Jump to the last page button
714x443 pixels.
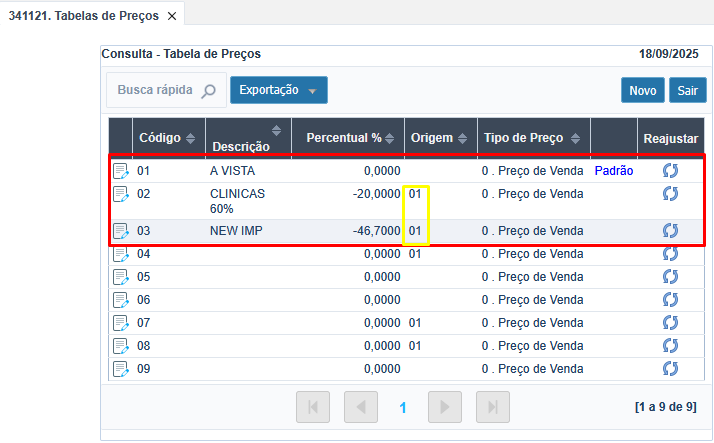491,407
